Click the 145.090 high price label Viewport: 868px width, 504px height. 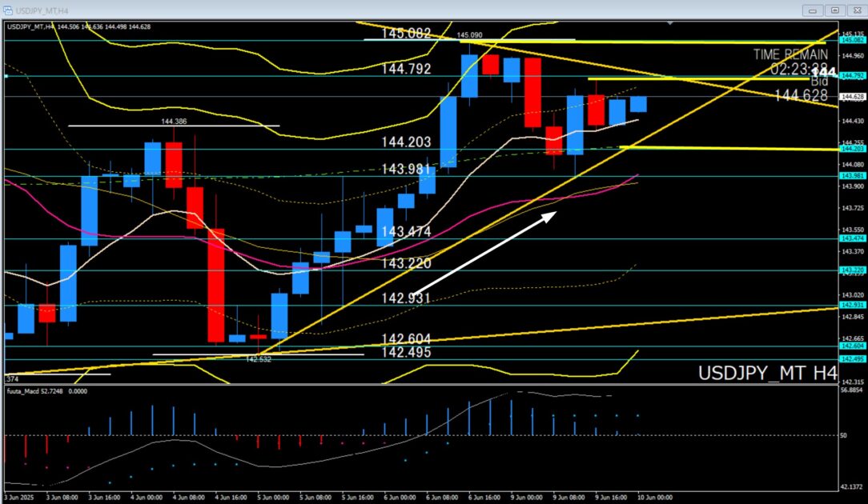tap(469, 35)
